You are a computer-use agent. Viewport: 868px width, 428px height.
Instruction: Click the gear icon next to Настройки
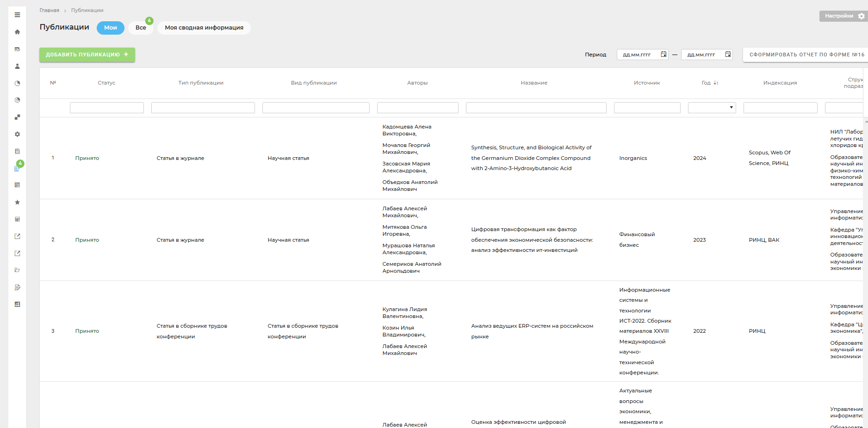click(861, 16)
